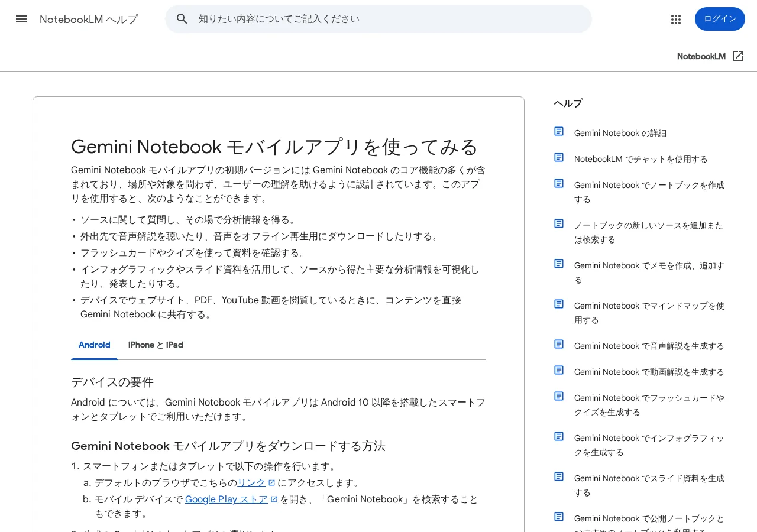Open ノートブックの新しいソースを追加または検索する article

649,232
